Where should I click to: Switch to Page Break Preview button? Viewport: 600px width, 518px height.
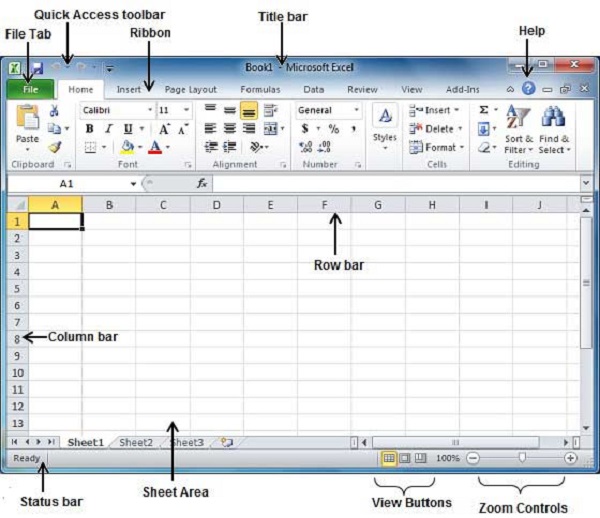(421, 458)
